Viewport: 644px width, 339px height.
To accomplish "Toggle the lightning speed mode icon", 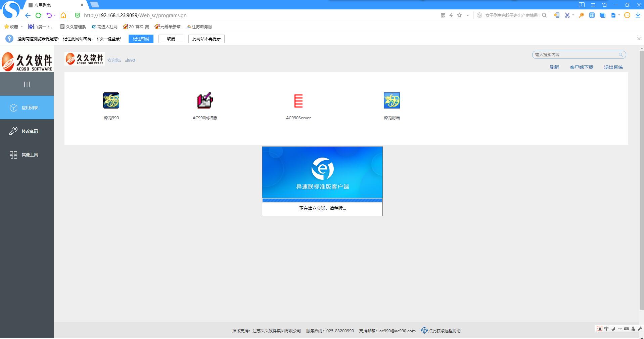I will tap(451, 15).
